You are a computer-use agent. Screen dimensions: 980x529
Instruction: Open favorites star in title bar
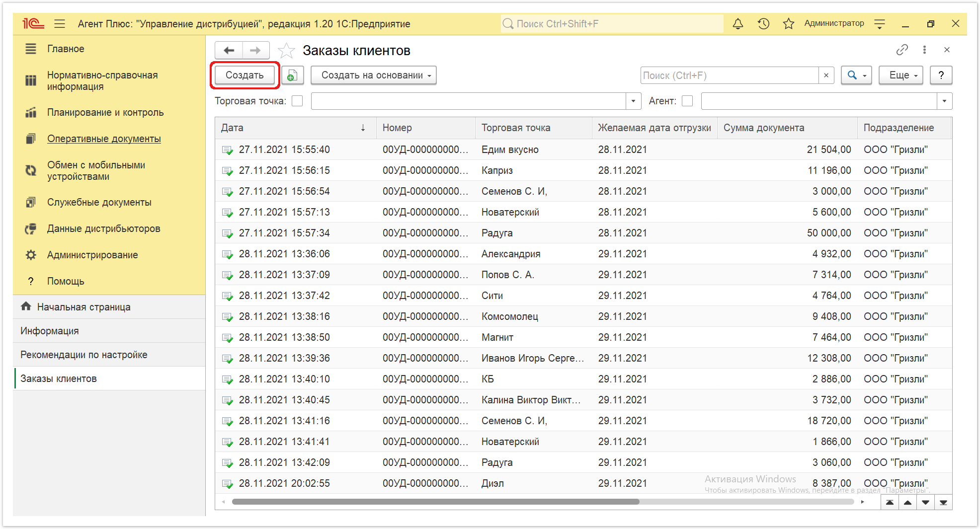(x=789, y=23)
